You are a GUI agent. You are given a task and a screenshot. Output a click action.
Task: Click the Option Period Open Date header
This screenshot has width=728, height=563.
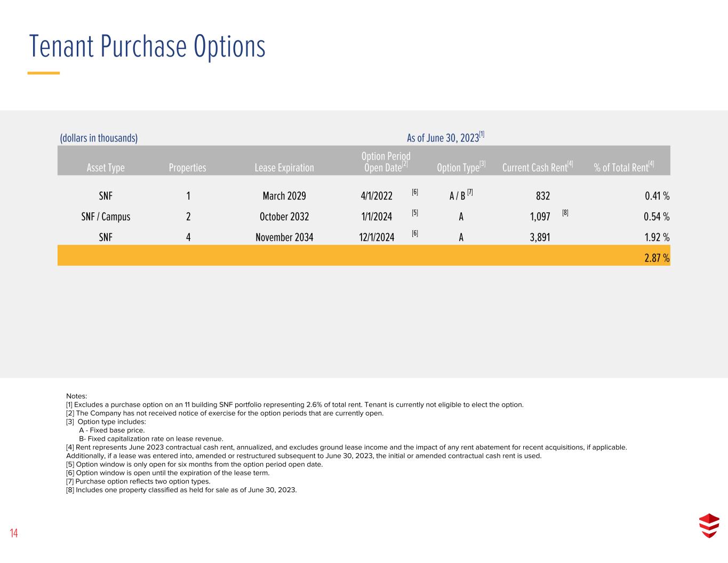[386, 162]
